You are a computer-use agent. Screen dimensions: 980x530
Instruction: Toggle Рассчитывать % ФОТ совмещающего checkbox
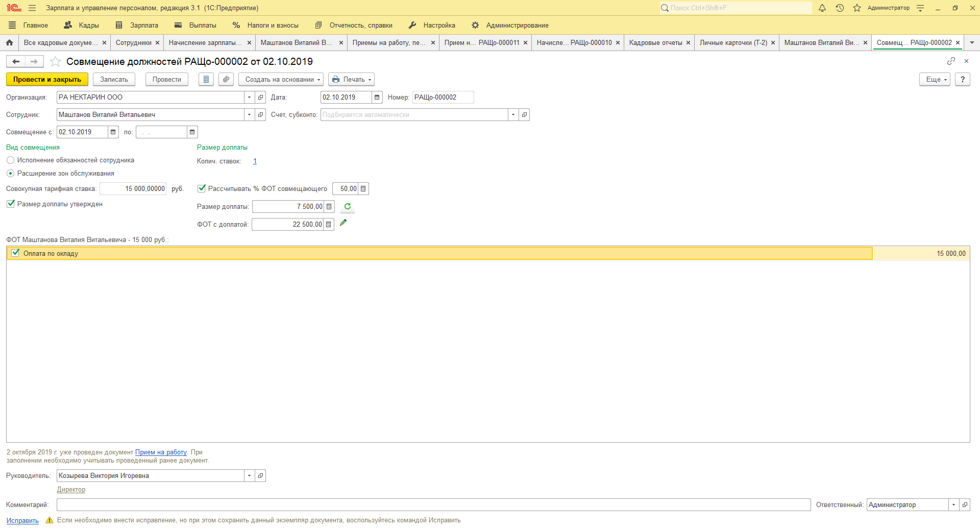tap(202, 188)
